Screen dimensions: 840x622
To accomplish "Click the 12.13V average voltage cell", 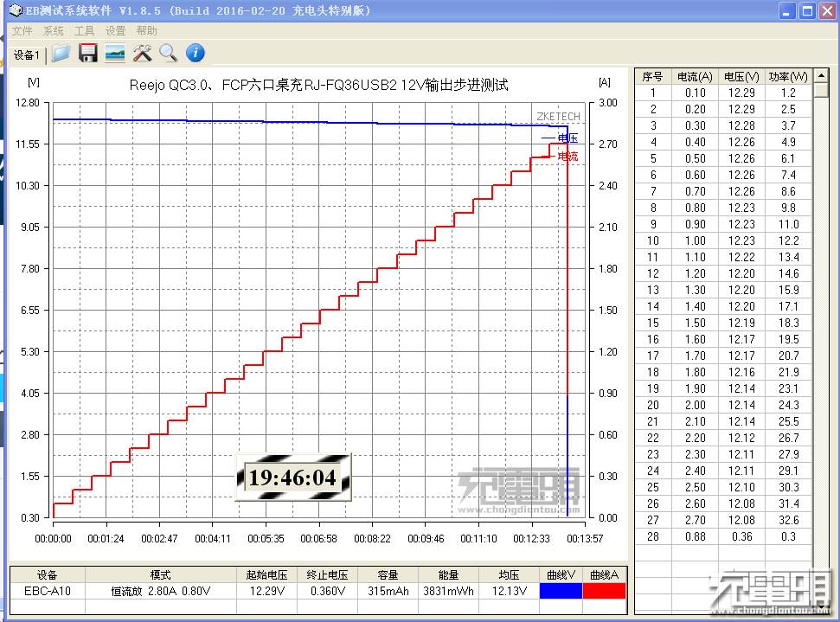I will 509,591.
